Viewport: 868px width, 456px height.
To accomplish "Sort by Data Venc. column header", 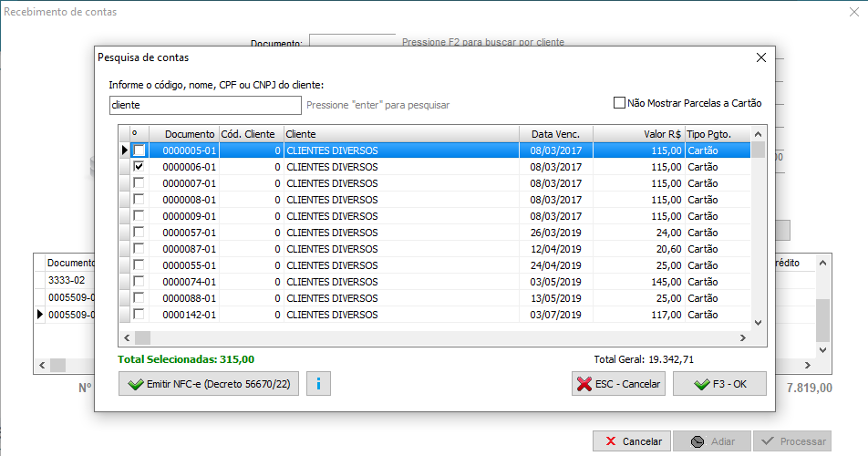I will pyautogui.click(x=555, y=134).
